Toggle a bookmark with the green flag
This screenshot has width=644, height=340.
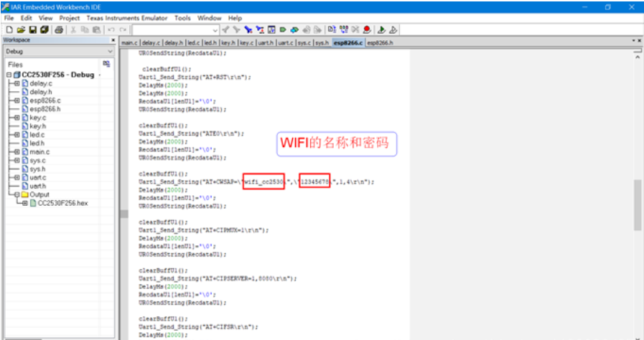pos(283,29)
